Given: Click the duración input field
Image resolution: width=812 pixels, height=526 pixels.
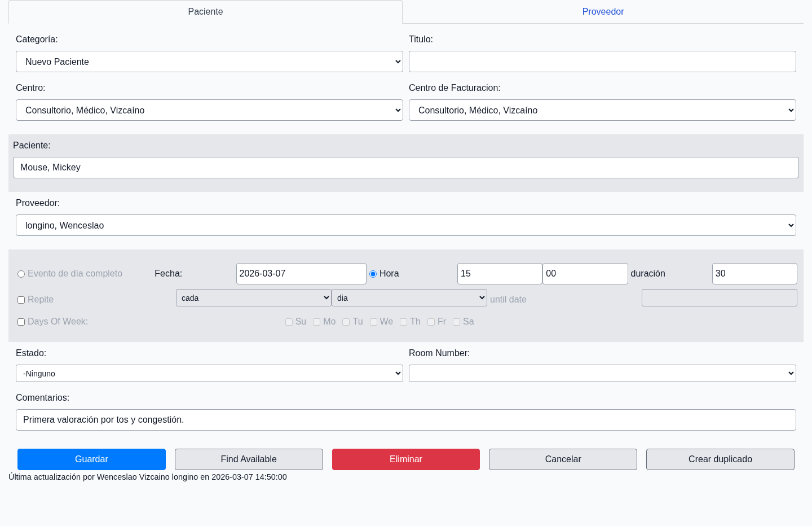Looking at the screenshot, I should pos(754,274).
